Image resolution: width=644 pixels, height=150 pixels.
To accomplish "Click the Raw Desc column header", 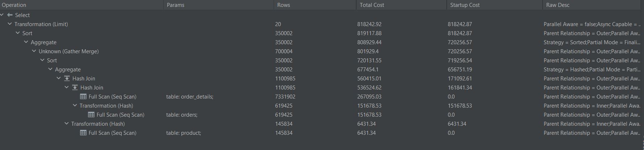I will 557,5.
